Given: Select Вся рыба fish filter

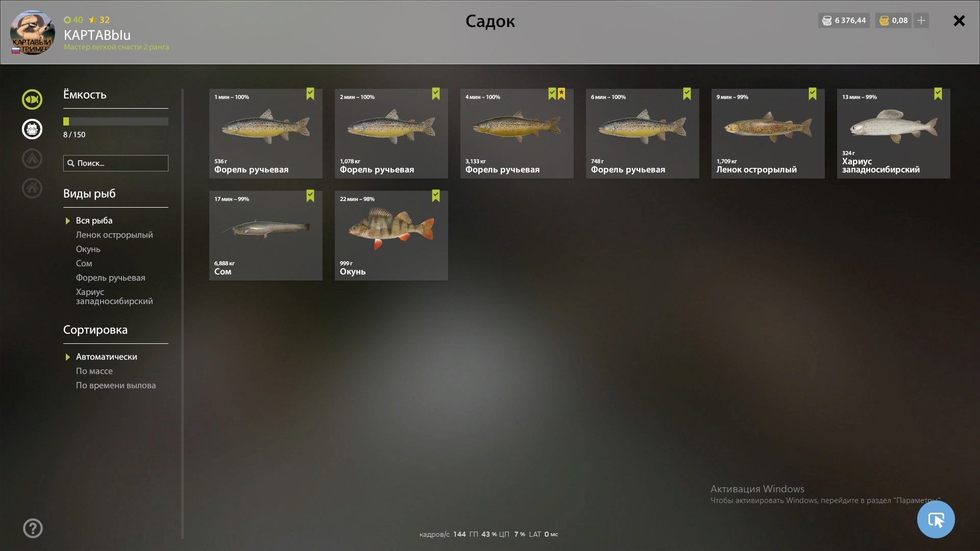Looking at the screenshot, I should click(94, 220).
